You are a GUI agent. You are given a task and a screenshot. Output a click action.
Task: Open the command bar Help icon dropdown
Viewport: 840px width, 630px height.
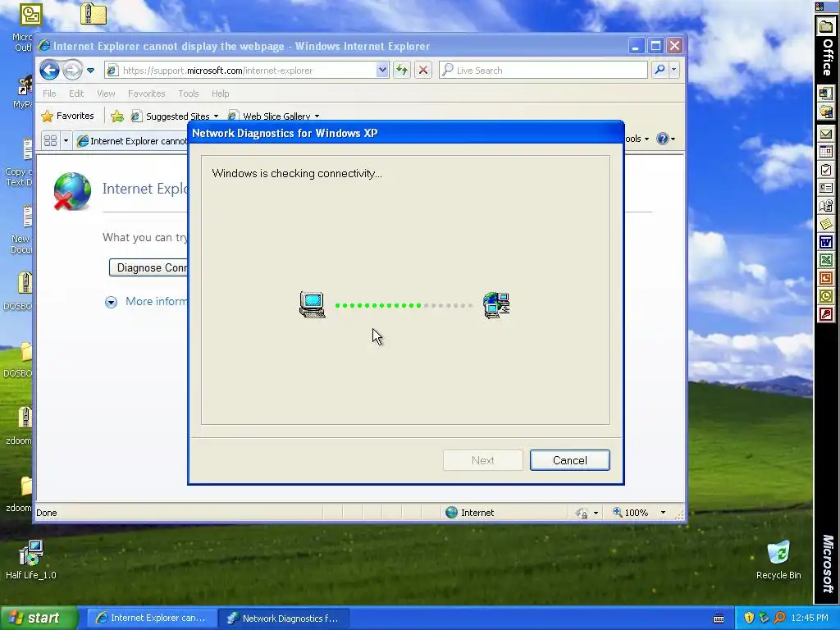pos(666,139)
